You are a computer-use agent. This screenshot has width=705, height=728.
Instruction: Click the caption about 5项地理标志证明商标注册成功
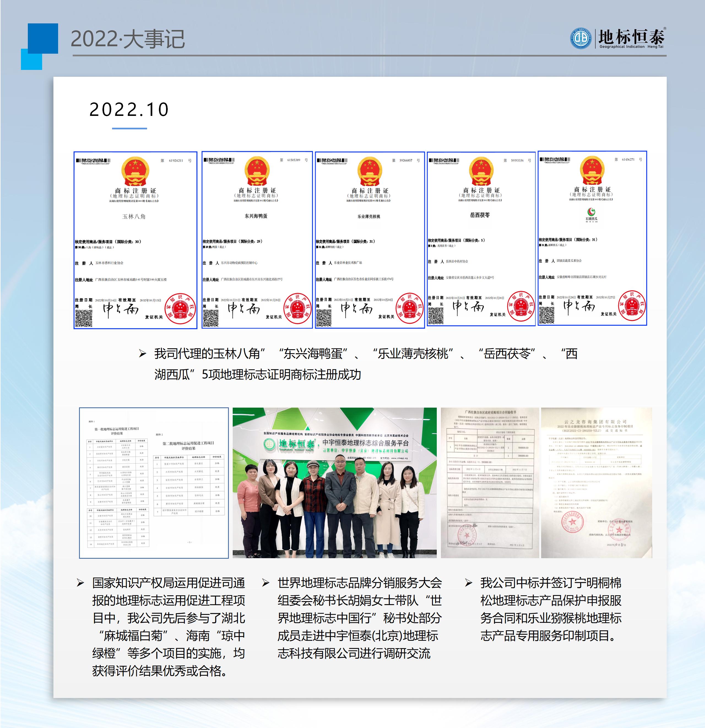pyautogui.click(x=366, y=364)
